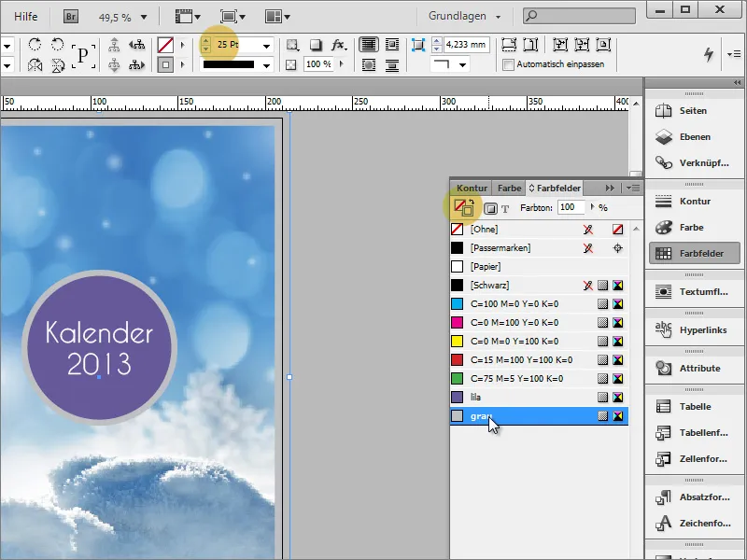
Task: Open Seiten panel in dock
Action: [x=694, y=110]
